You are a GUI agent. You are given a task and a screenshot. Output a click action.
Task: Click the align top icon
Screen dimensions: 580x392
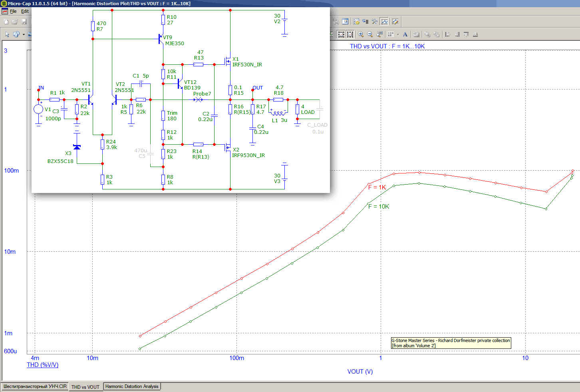[466, 34]
